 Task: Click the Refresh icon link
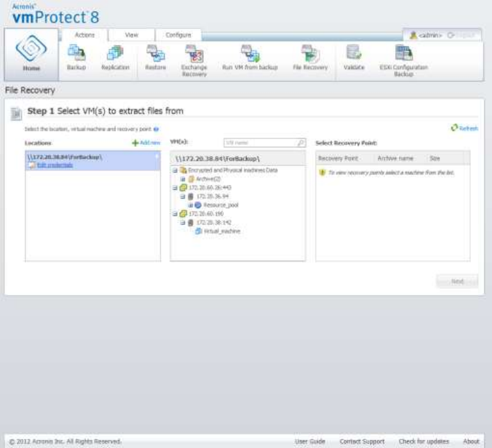click(x=464, y=128)
